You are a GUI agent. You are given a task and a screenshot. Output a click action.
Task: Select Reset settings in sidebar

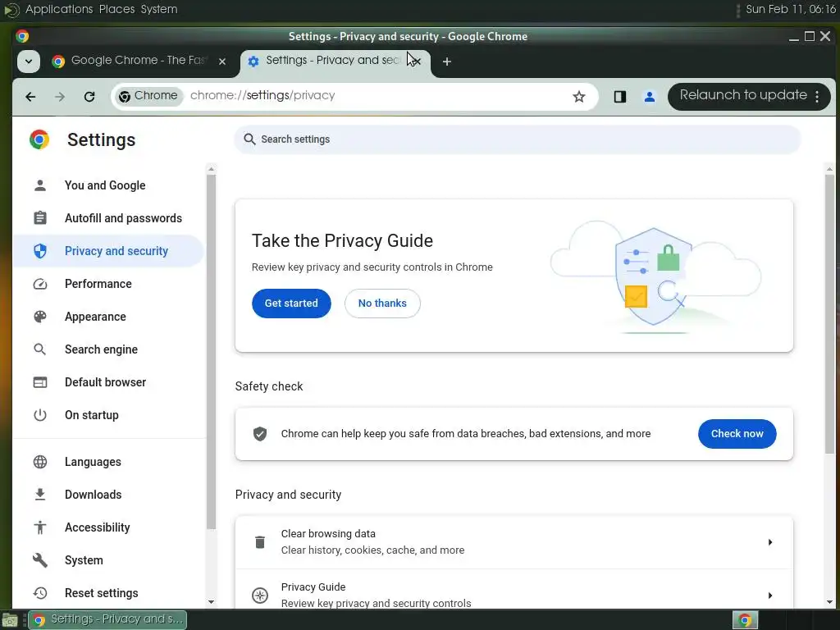click(x=101, y=593)
